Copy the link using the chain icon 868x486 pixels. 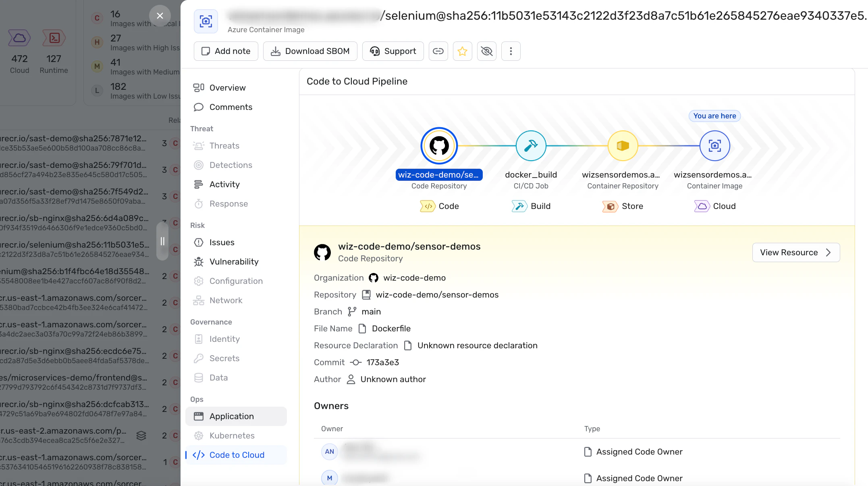438,51
